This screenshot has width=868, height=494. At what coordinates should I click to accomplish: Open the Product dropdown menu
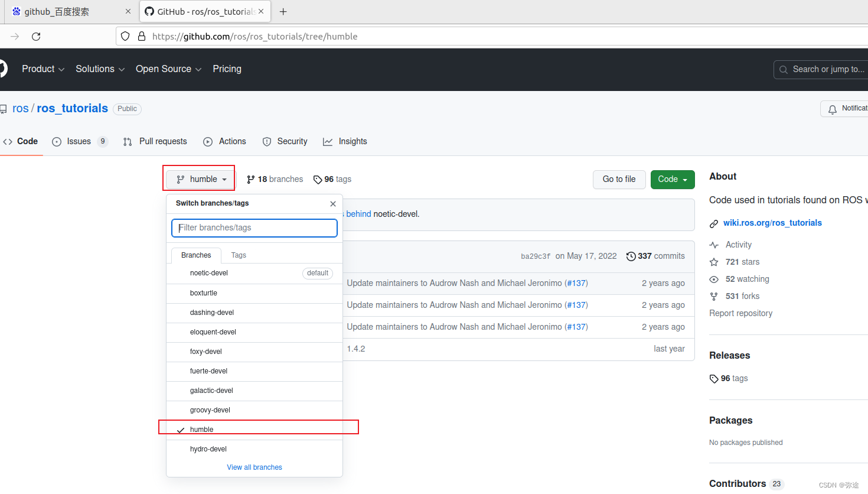(x=43, y=69)
